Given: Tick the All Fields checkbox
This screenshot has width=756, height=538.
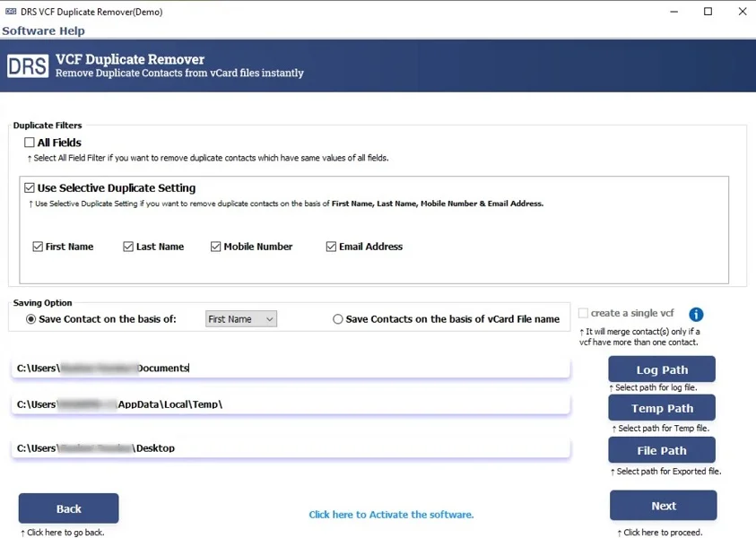Looking at the screenshot, I should coord(30,143).
